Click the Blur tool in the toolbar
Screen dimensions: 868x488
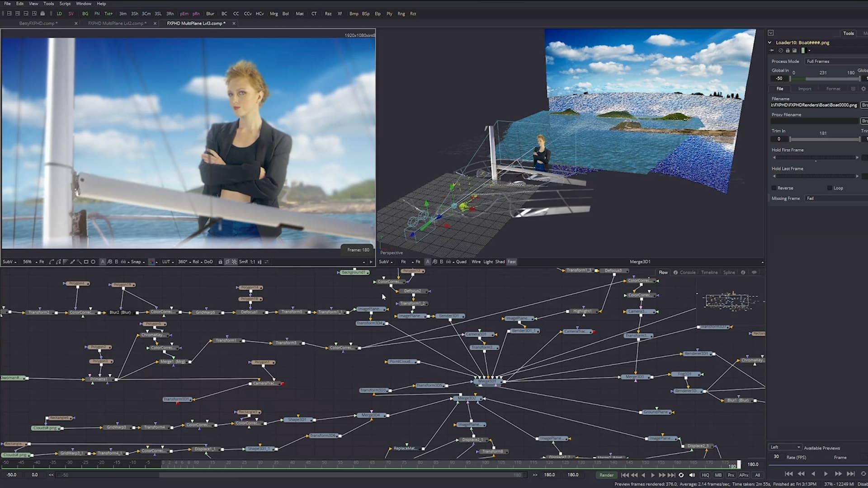pos(210,14)
